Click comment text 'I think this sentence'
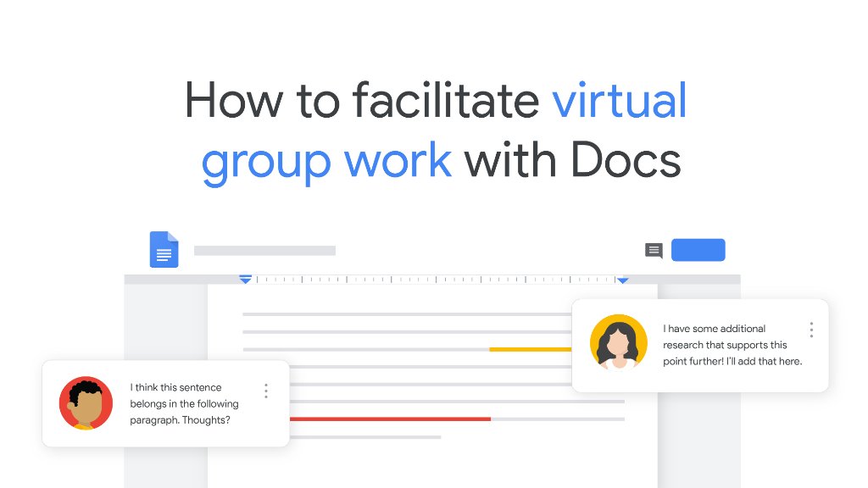 pyautogui.click(x=175, y=387)
